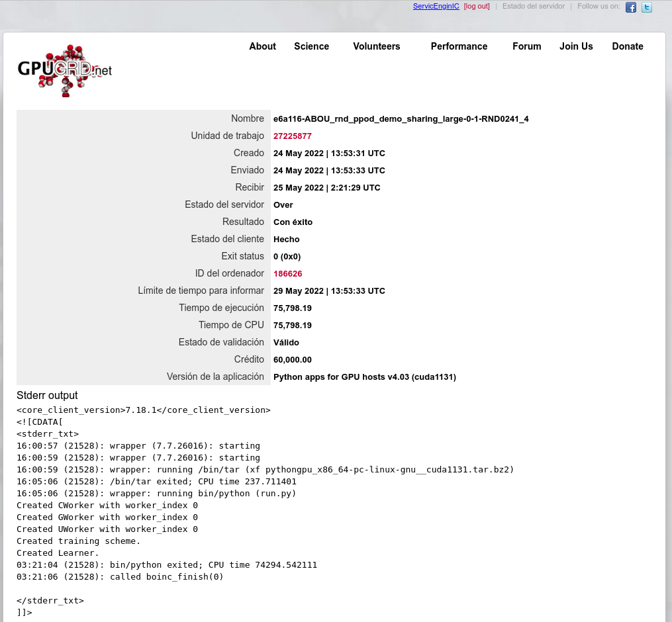Select the line Created CWorker with worker_index 0

[107, 506]
